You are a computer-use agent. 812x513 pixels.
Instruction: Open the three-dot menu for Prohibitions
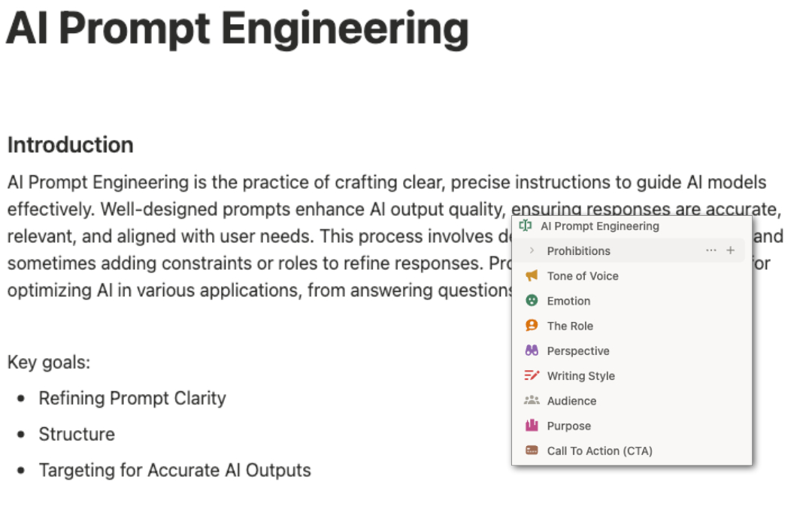pos(710,250)
